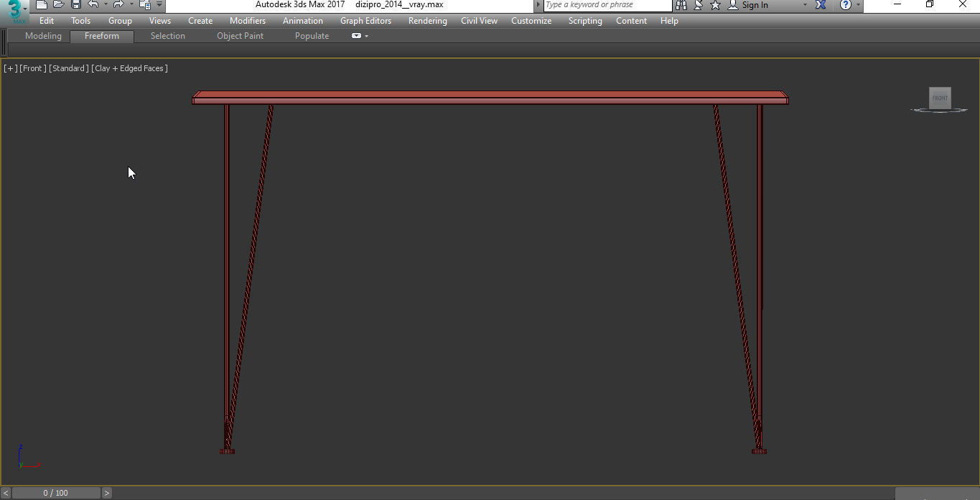Viewport: 980px width, 500px height.
Task: Click the Redo arrow icon
Action: [118, 5]
